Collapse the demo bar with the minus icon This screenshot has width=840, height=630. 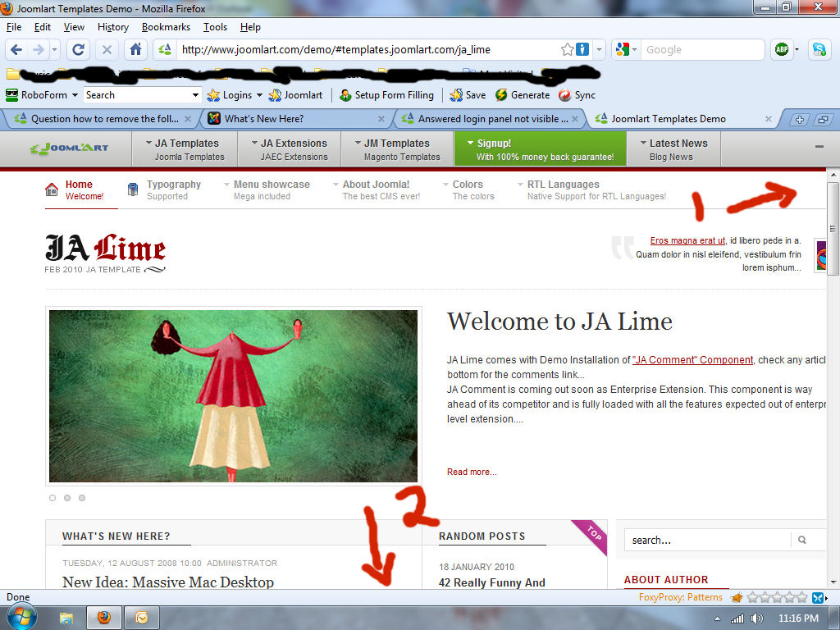(x=819, y=147)
